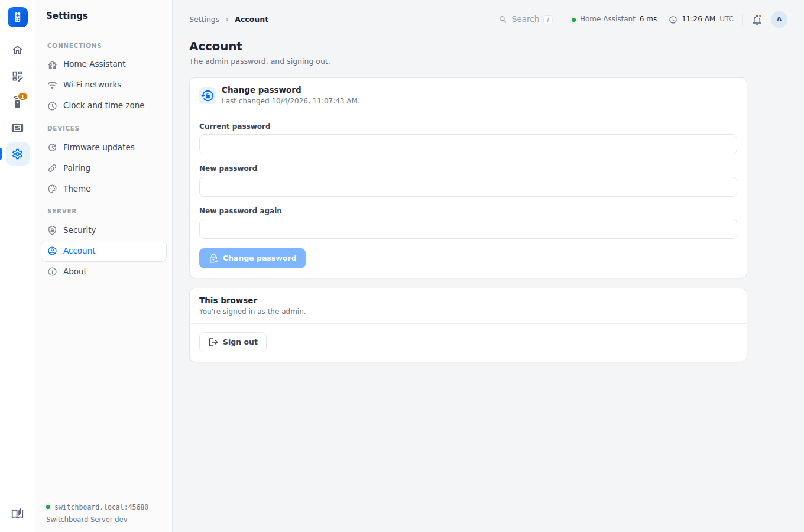Click the search magnifier icon
Image resolution: width=804 pixels, height=532 pixels.
click(503, 20)
